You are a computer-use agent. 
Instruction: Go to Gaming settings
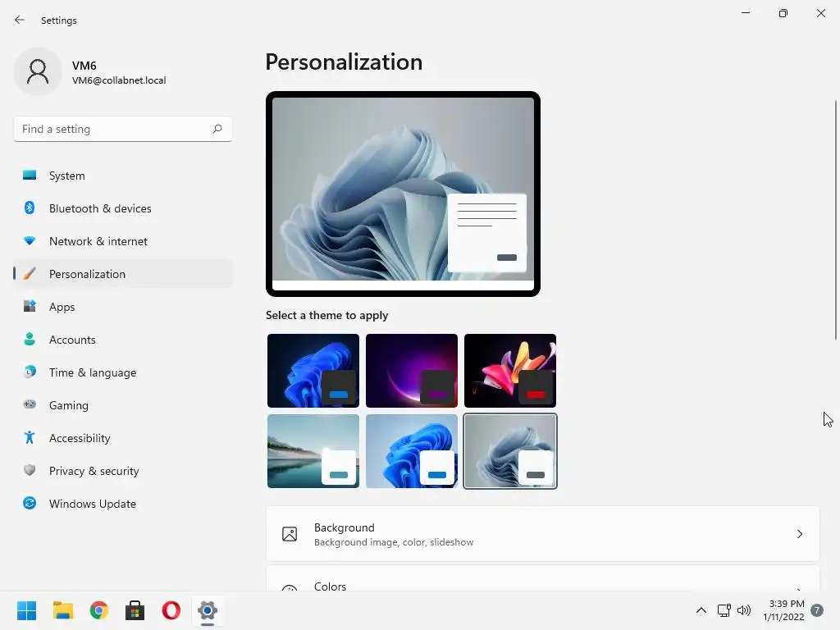coord(123,405)
